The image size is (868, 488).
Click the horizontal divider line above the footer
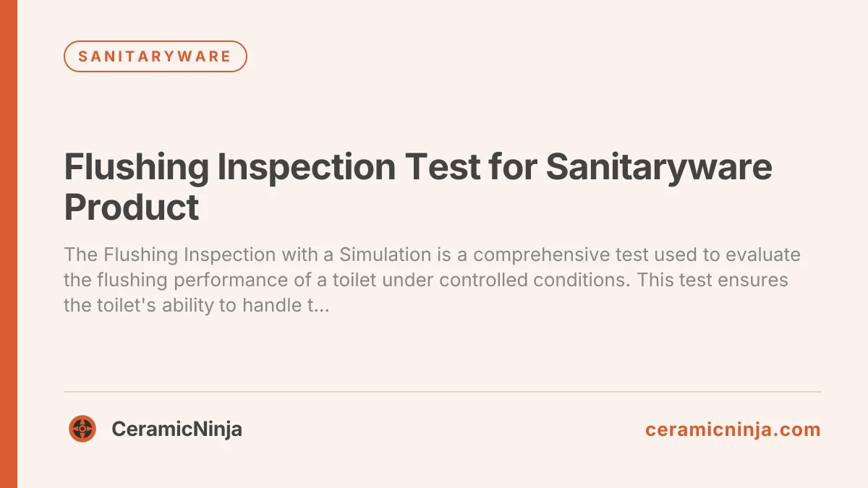(443, 392)
